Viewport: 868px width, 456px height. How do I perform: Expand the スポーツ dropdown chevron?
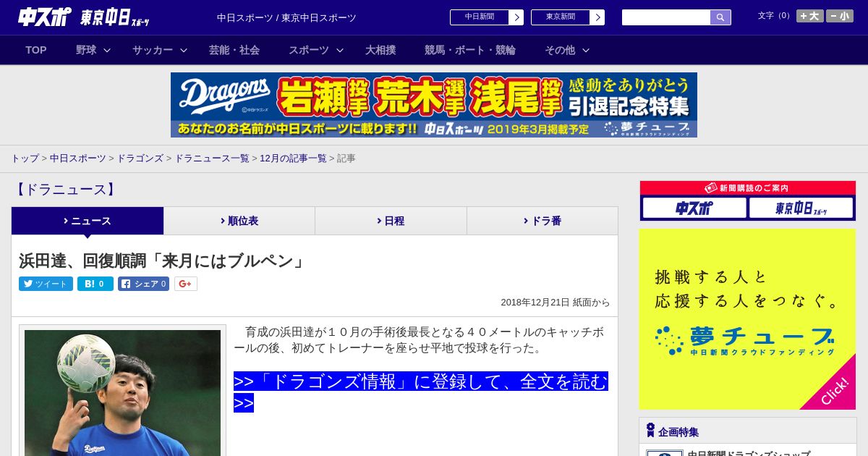click(340, 50)
